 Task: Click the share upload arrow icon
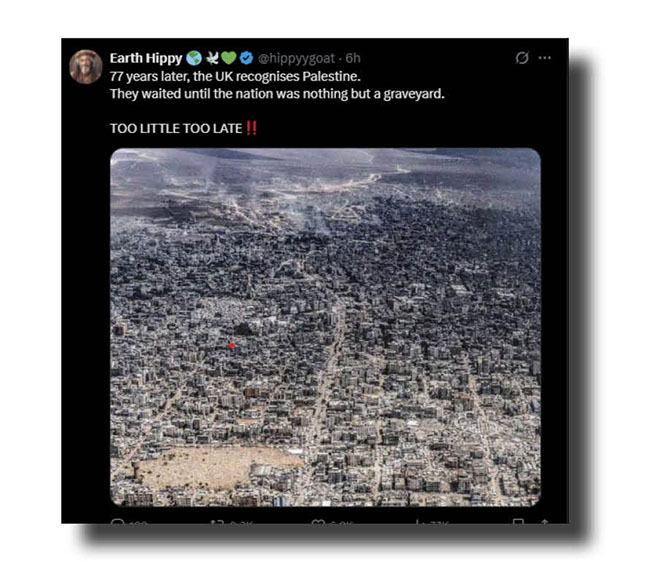point(545,521)
